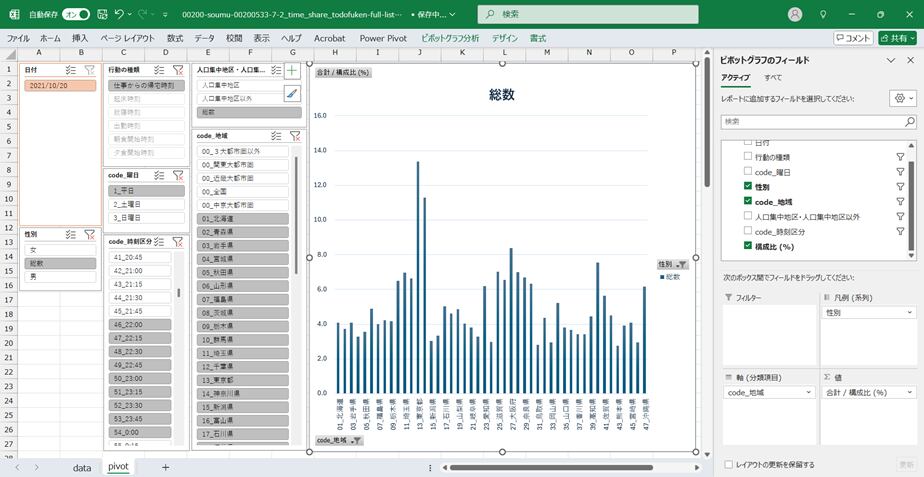924x477 pixels.
Task: Open the ピボットグラフ分析 ribbon tab
Action: coord(450,38)
